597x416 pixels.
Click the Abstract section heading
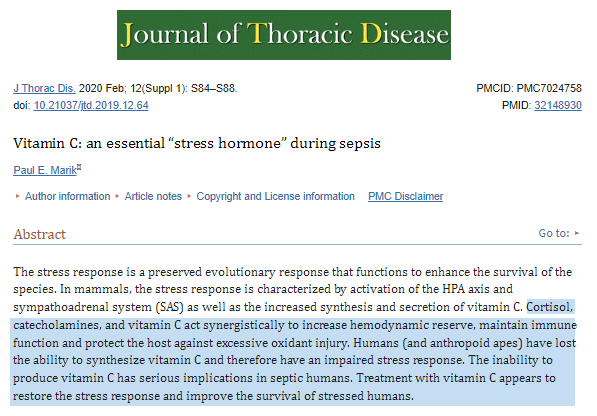pyautogui.click(x=40, y=234)
